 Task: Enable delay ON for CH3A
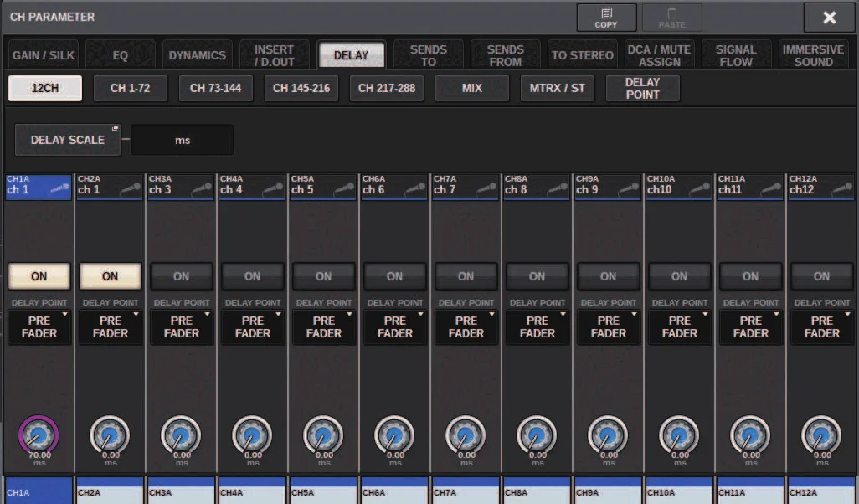coord(182,276)
